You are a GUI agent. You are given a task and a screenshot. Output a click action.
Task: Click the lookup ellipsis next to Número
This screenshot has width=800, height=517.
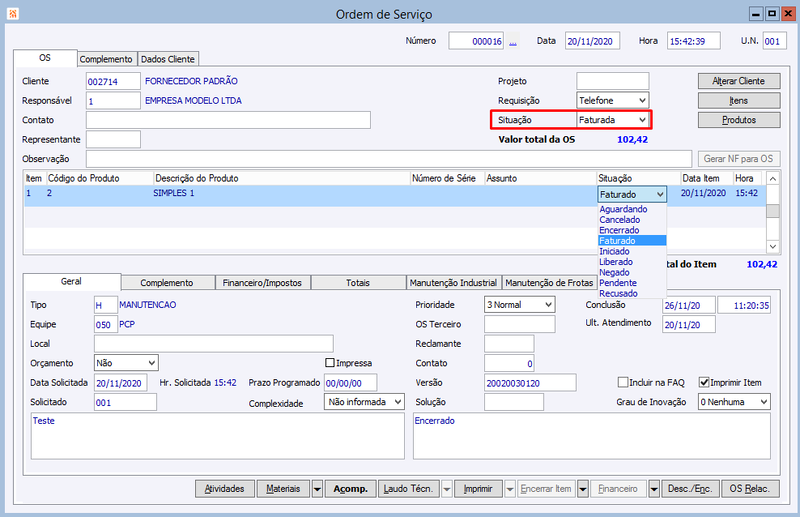(x=513, y=41)
